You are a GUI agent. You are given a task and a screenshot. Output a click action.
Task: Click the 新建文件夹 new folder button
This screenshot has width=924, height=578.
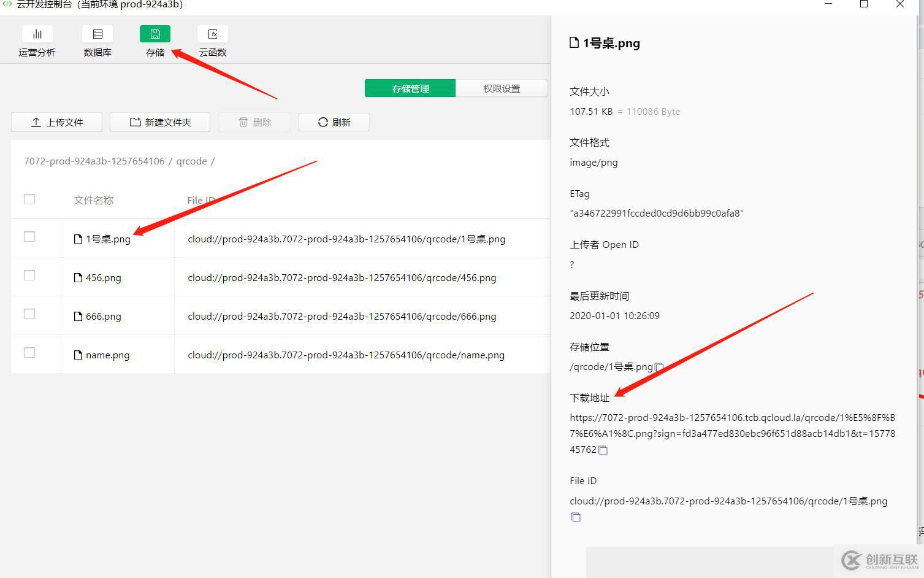pyautogui.click(x=160, y=122)
